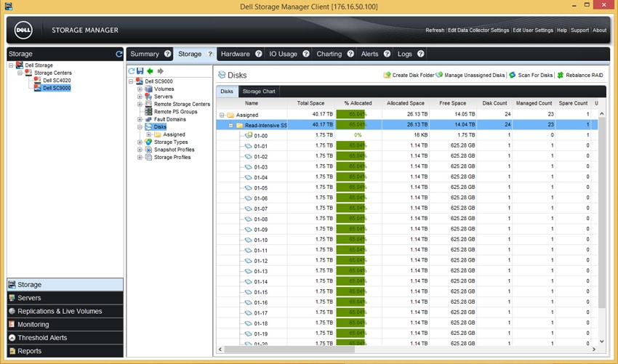
Task: Expand the Servers tree node
Action: tap(140, 97)
